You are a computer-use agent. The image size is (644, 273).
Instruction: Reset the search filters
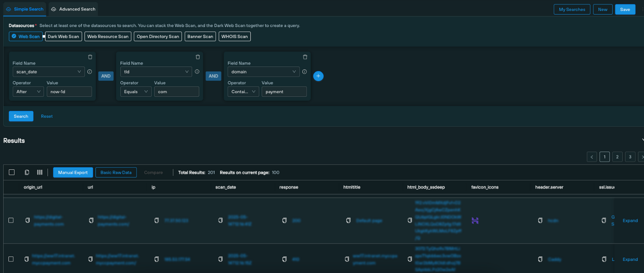point(47,116)
